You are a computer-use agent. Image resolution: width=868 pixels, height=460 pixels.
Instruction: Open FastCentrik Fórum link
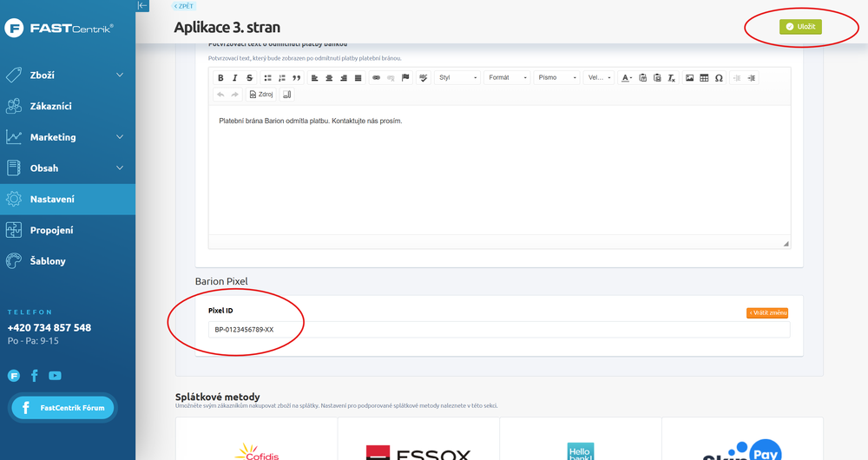[x=62, y=408]
